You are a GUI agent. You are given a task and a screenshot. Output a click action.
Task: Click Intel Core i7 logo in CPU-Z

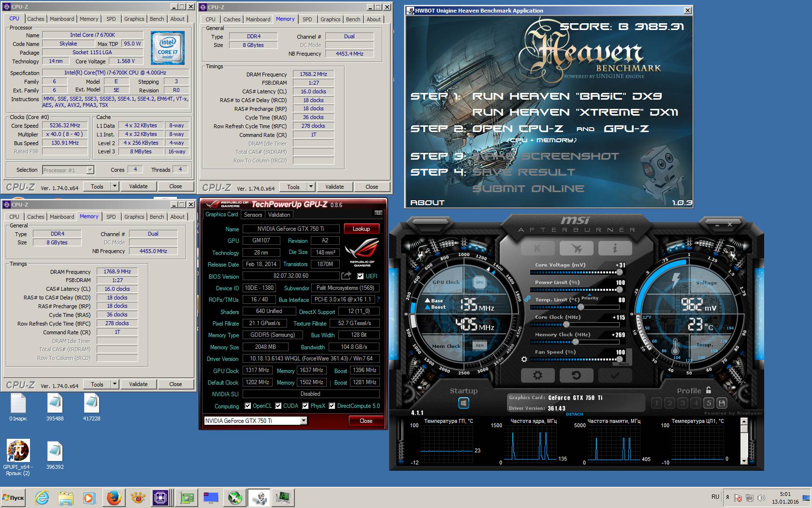pyautogui.click(x=168, y=48)
